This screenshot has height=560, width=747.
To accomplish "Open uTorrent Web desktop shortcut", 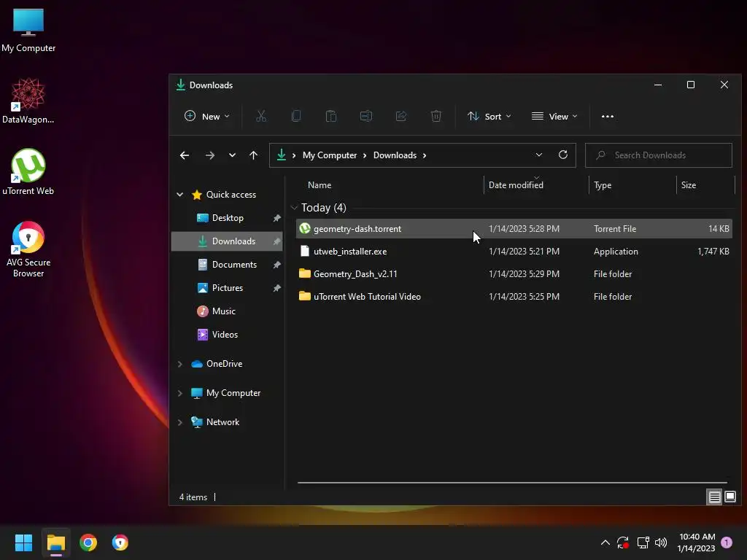I will [28, 172].
